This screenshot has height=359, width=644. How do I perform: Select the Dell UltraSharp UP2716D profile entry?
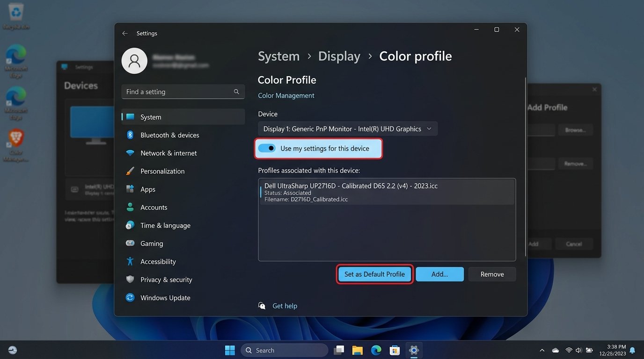[x=387, y=192]
